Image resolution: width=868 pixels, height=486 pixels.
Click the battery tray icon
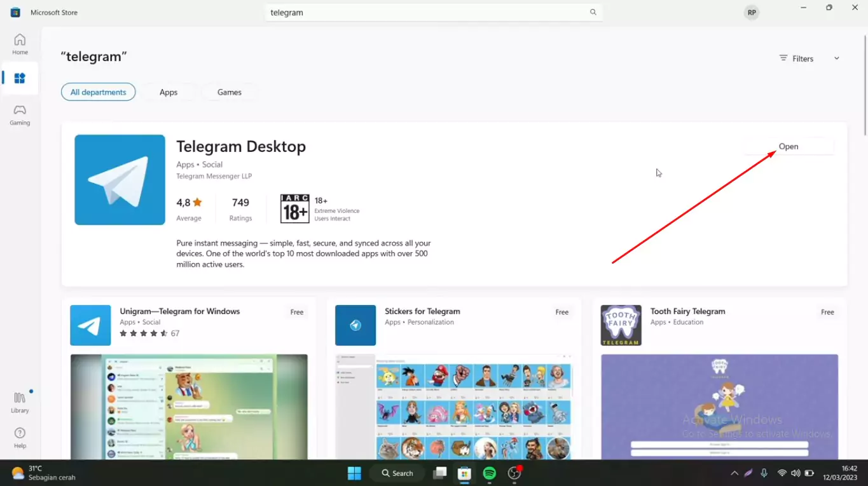click(x=809, y=473)
